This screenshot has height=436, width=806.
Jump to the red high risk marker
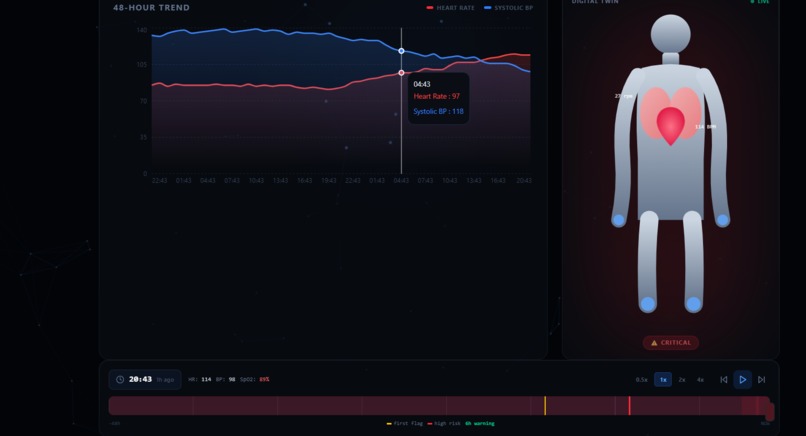click(629, 406)
